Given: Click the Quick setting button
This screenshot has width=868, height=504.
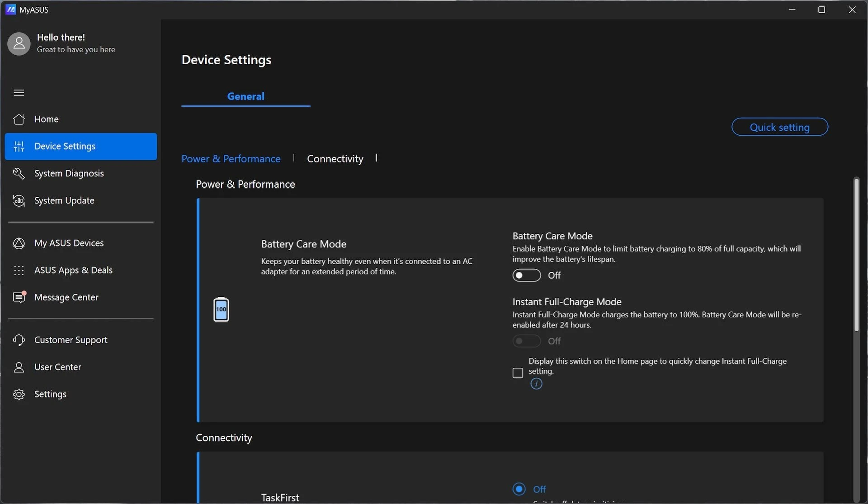Looking at the screenshot, I should [x=780, y=127].
